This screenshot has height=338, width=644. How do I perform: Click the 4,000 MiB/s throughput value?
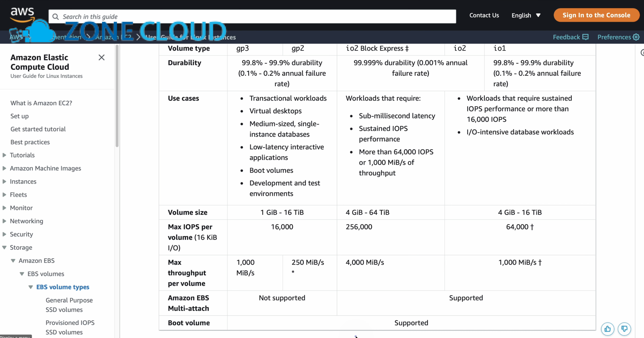pos(365,263)
